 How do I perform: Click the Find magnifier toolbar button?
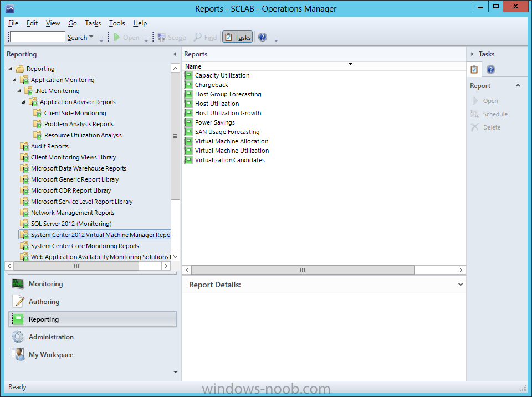[205, 37]
